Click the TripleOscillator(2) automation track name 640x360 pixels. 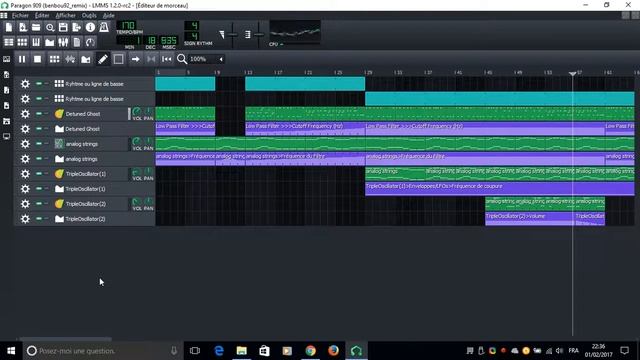[85, 219]
